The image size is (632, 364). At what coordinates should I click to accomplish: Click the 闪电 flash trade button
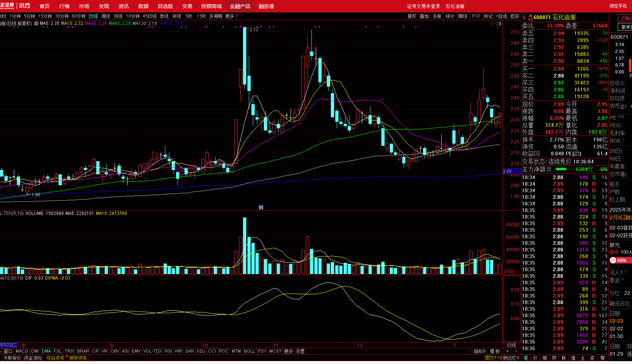click(625, 18)
